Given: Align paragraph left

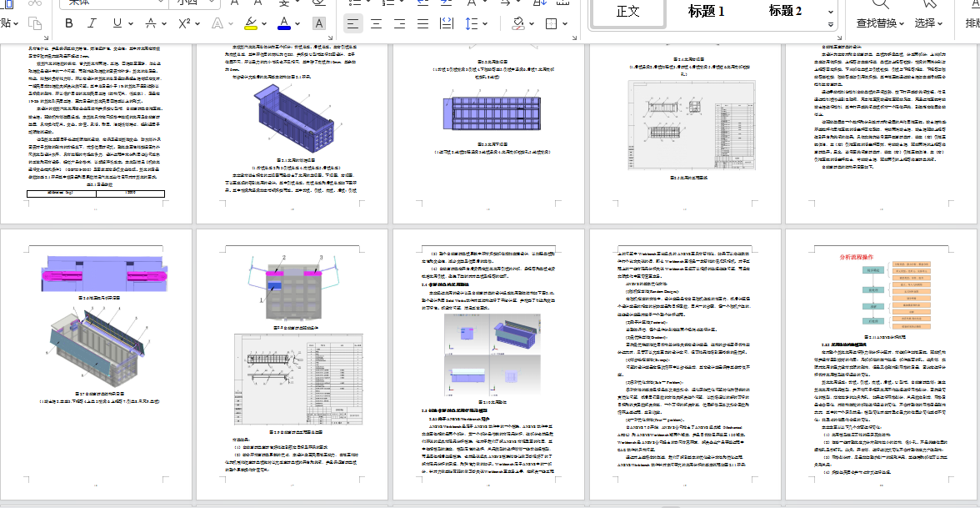Looking at the screenshot, I should tap(353, 23).
